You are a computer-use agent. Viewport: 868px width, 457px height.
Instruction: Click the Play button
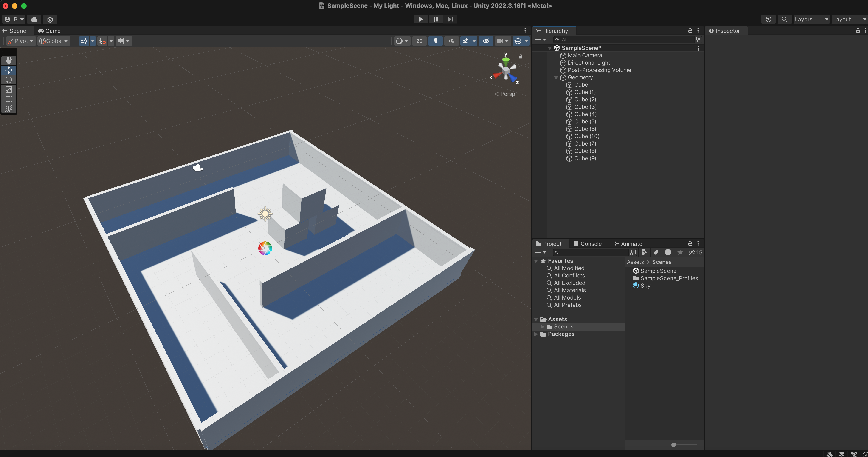pyautogui.click(x=420, y=19)
